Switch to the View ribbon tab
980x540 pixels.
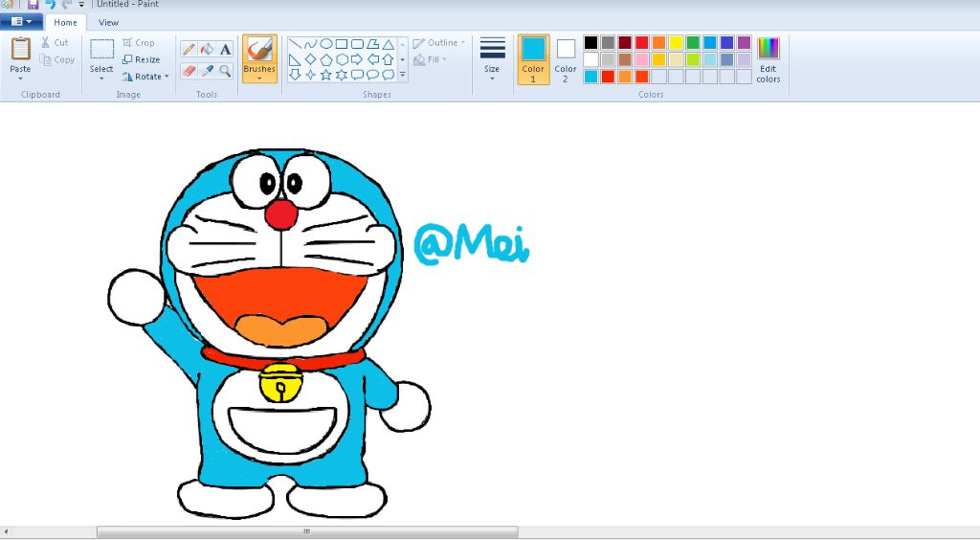tap(108, 23)
